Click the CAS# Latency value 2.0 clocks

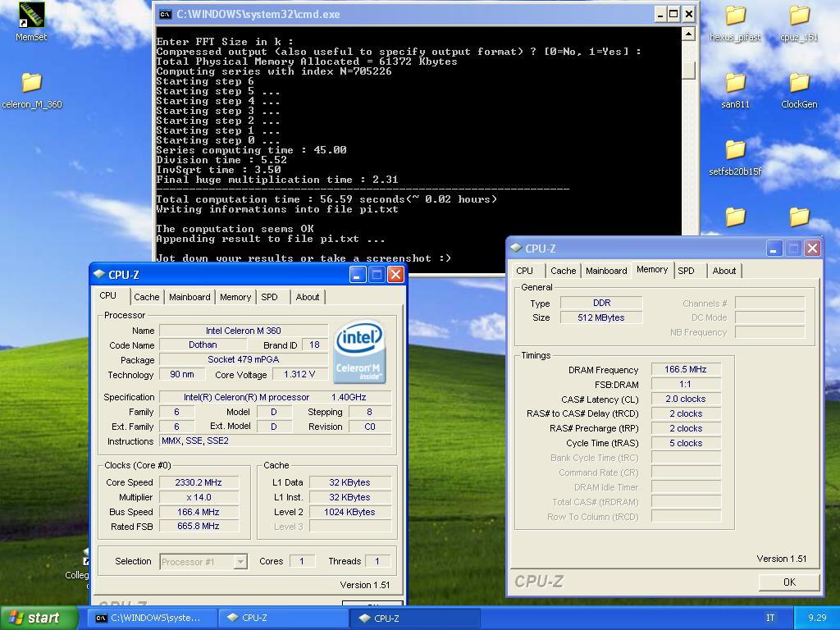click(686, 399)
